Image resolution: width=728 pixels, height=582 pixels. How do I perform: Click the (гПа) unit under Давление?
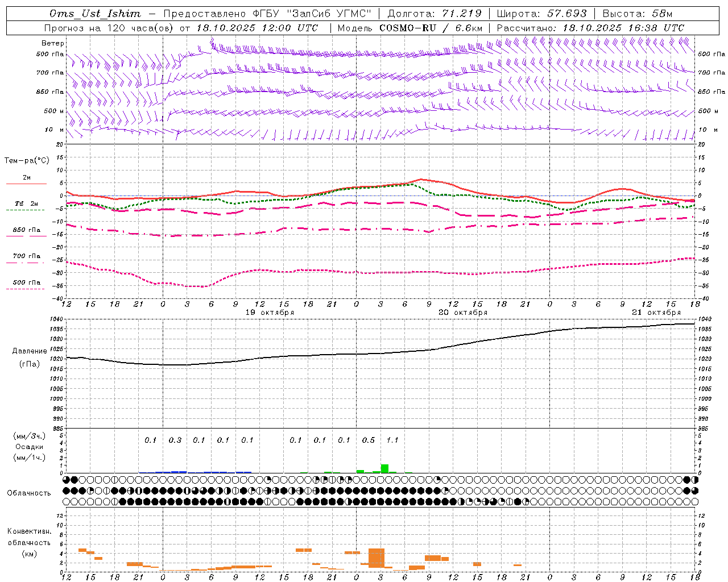pyautogui.click(x=29, y=364)
